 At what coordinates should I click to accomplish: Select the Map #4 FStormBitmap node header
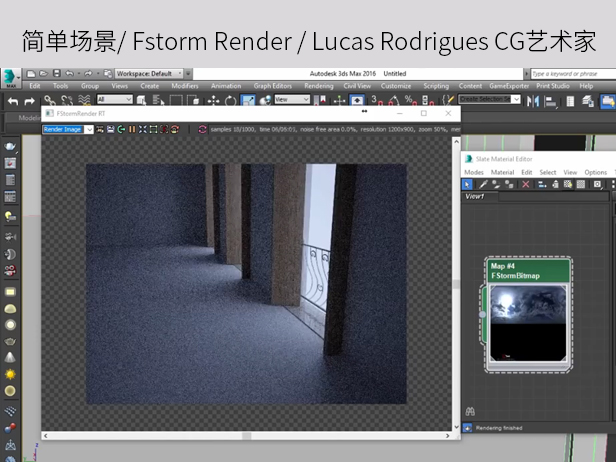[527, 271]
